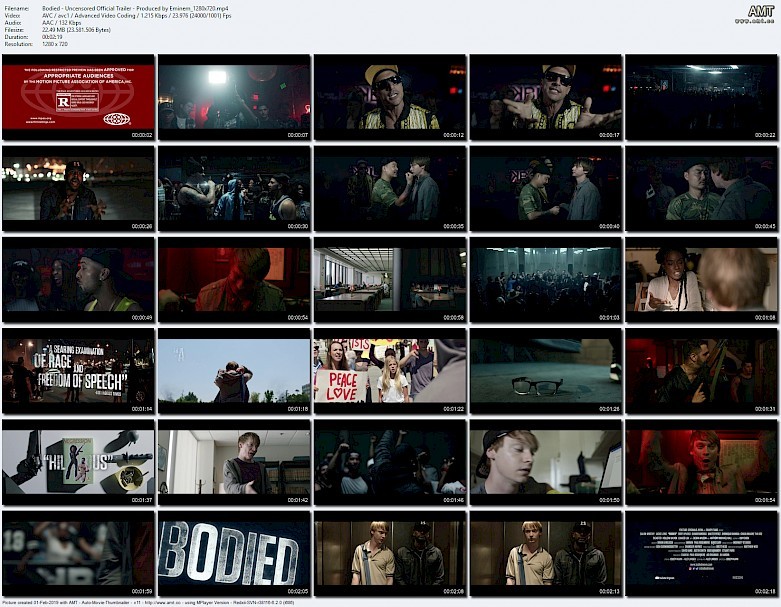Viewport: 781px width, 607px height.
Task: Select the night parking lot thumbnail at 00:00:26
Action: pyautogui.click(x=78, y=188)
